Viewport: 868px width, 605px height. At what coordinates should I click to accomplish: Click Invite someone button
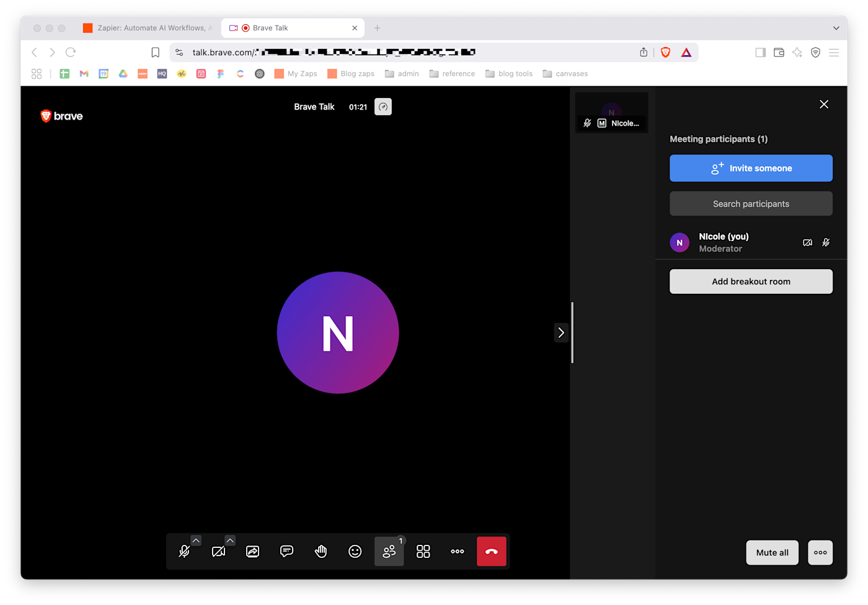(751, 168)
